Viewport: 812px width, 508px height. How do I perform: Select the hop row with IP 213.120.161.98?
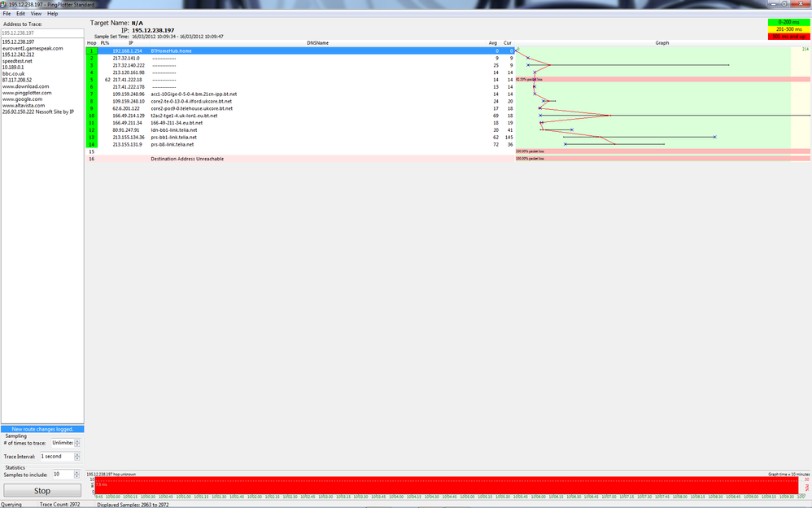click(x=300, y=72)
